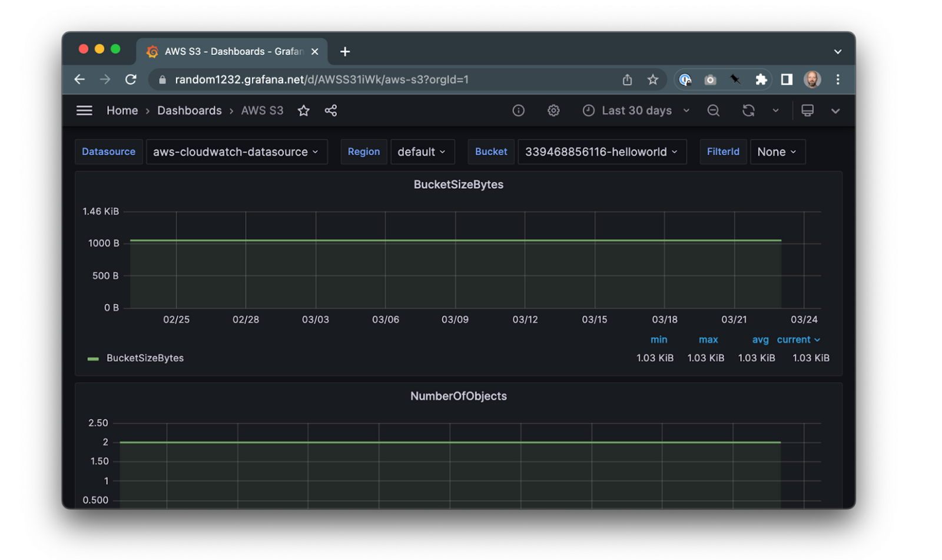Refresh the dashboard data
The width and height of the screenshot is (942, 560).
click(748, 110)
